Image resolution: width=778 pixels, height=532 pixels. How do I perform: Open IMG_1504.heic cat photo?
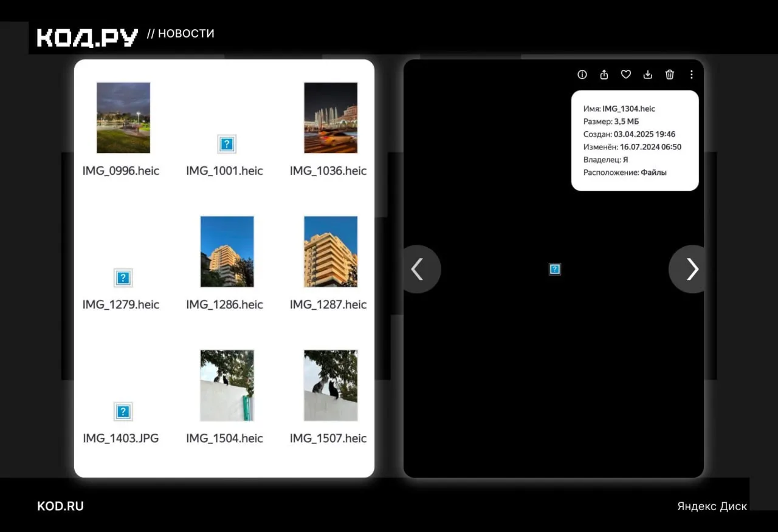click(x=227, y=386)
